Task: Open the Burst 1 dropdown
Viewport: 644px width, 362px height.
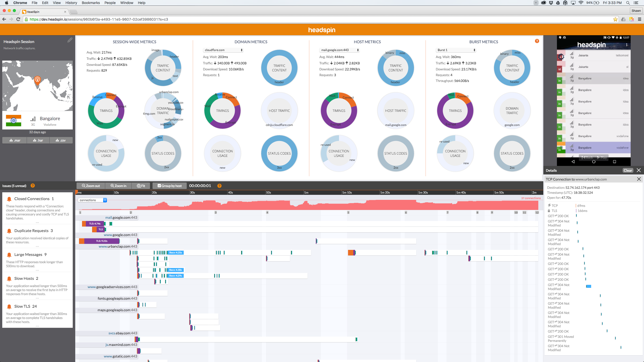Action: (456, 50)
